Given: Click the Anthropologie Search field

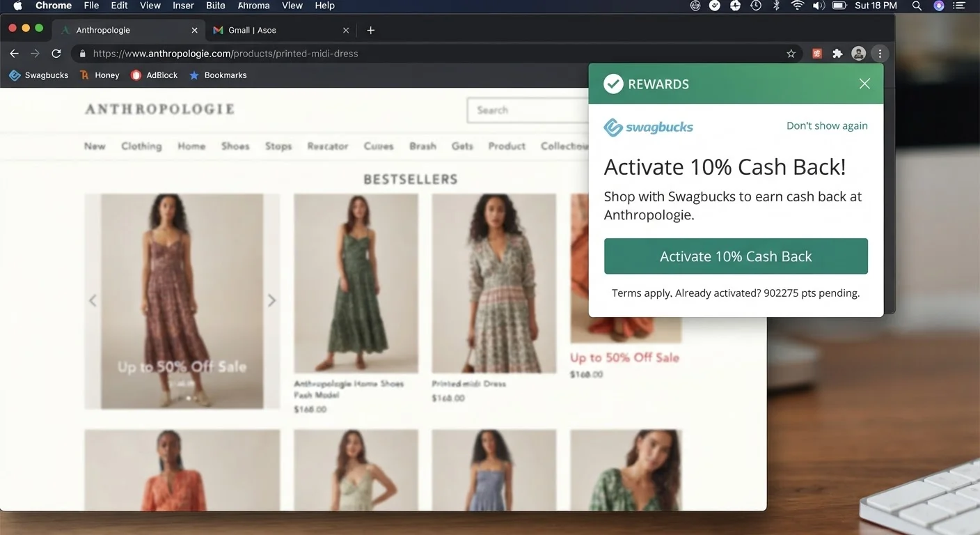Looking at the screenshot, I should point(529,110).
